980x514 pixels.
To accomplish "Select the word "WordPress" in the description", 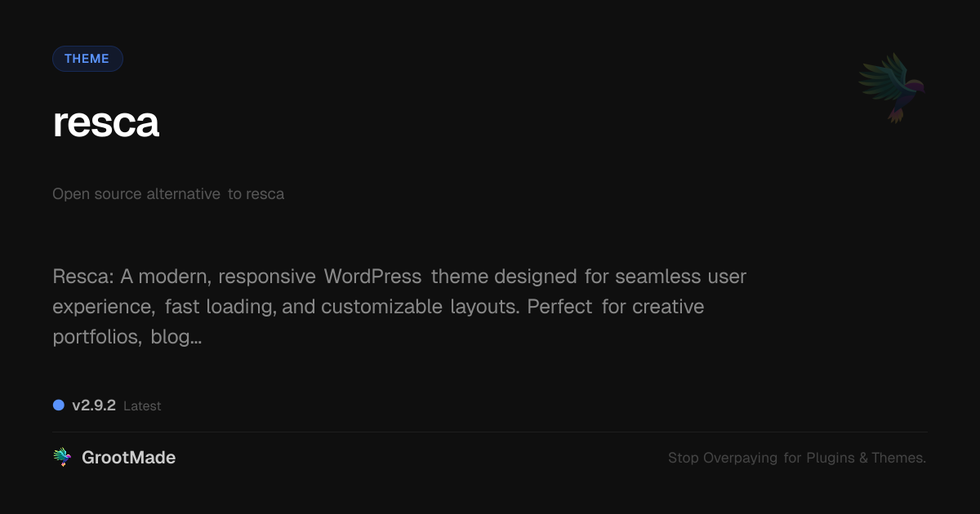I will (x=372, y=277).
